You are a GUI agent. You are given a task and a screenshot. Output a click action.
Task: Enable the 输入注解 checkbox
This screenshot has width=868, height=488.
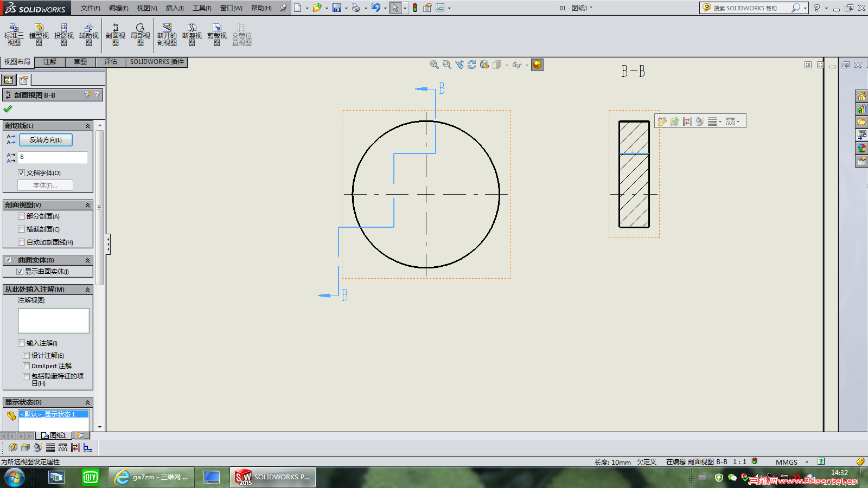click(x=22, y=343)
